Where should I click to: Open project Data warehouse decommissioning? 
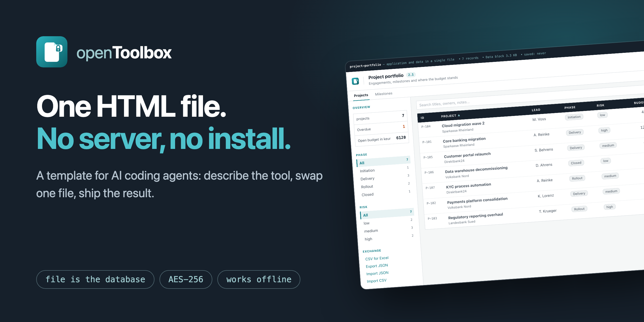tap(476, 170)
